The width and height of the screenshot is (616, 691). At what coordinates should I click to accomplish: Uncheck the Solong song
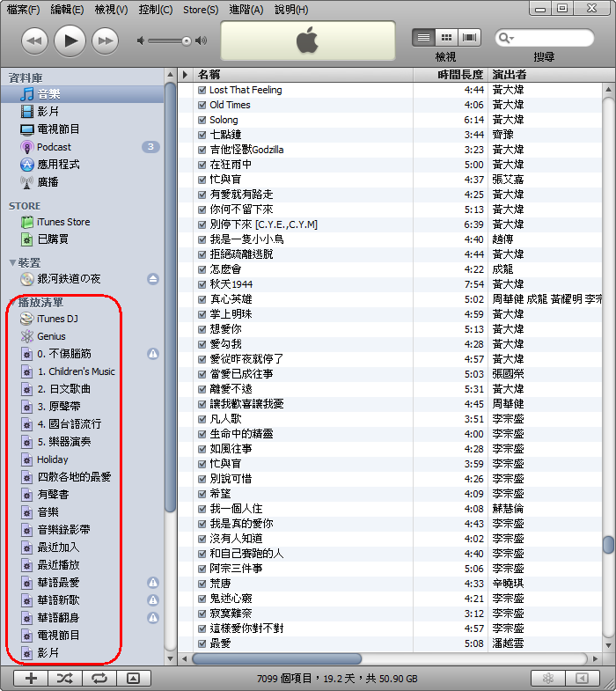point(202,120)
